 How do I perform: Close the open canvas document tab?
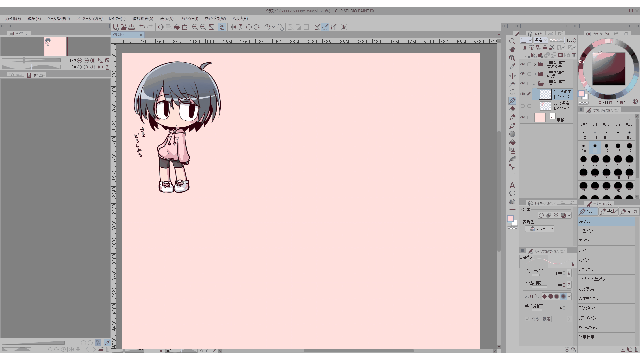141,35
